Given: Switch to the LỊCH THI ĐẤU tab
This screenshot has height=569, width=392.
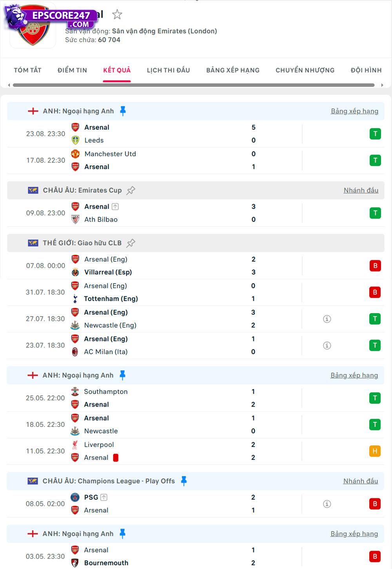Looking at the screenshot, I should pyautogui.click(x=168, y=70).
